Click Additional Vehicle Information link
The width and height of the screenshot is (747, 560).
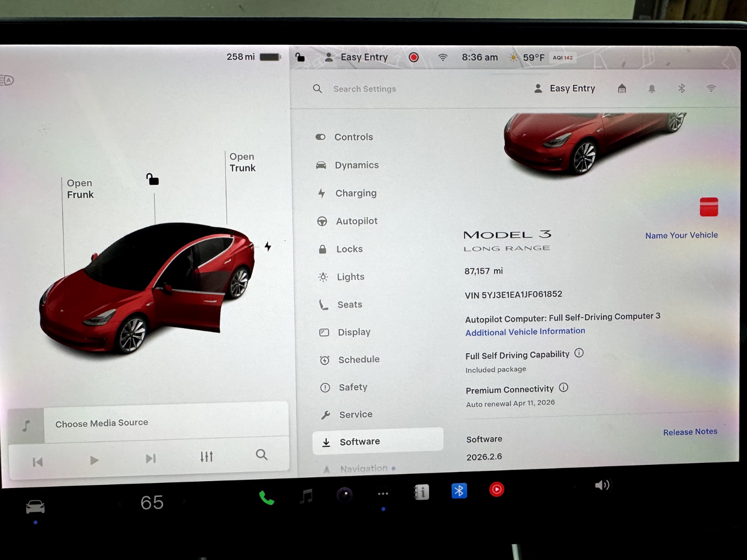pyautogui.click(x=525, y=332)
